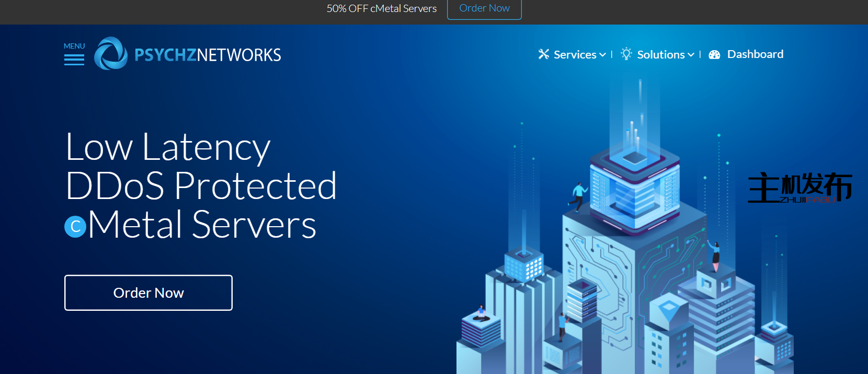Open the Services menu item
868x374 pixels.
pos(575,54)
